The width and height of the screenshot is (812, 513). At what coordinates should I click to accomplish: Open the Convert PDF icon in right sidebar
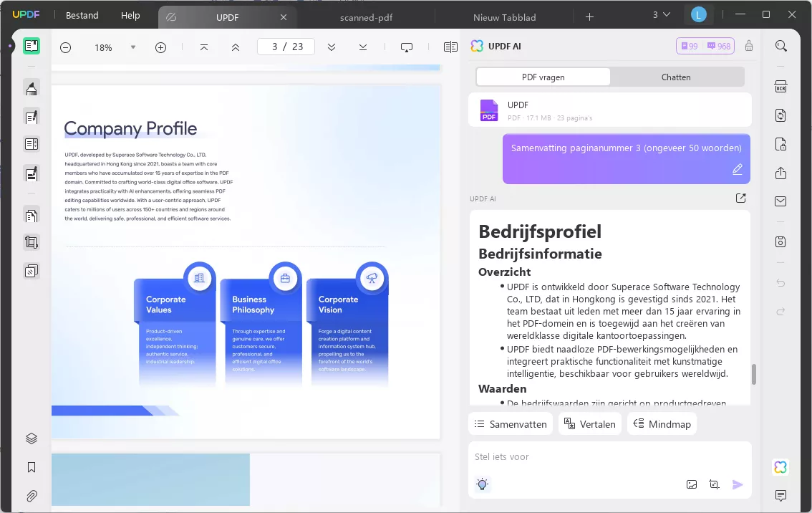click(x=781, y=115)
